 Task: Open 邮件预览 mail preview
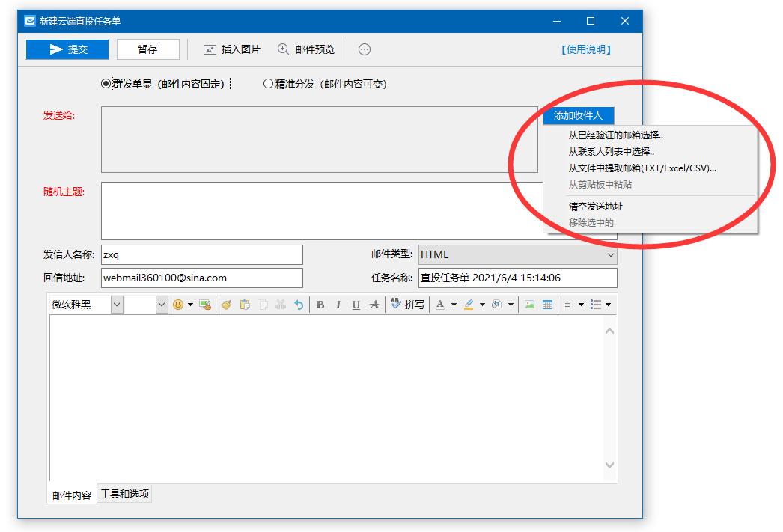point(306,49)
